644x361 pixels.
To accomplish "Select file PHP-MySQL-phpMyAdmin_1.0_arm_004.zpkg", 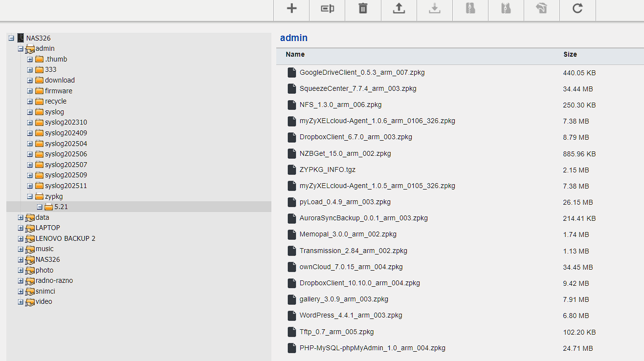I will [373, 348].
